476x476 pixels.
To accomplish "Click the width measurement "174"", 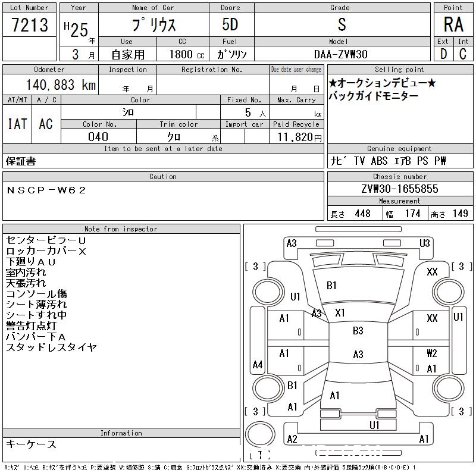I will point(412,214).
